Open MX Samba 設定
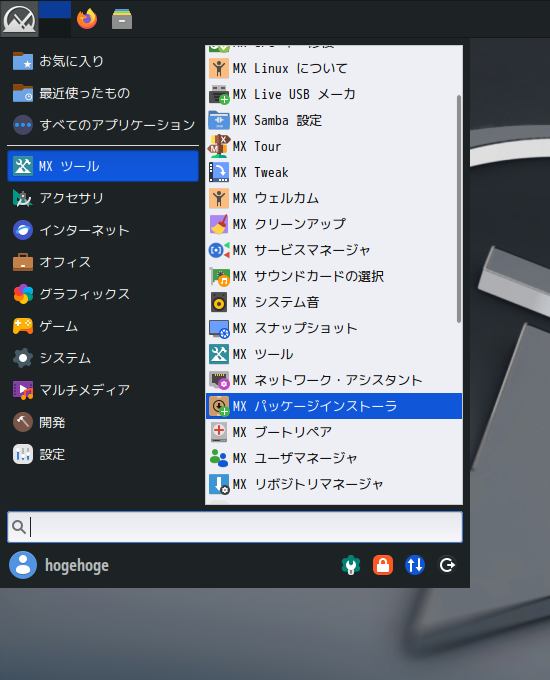 coord(334,120)
